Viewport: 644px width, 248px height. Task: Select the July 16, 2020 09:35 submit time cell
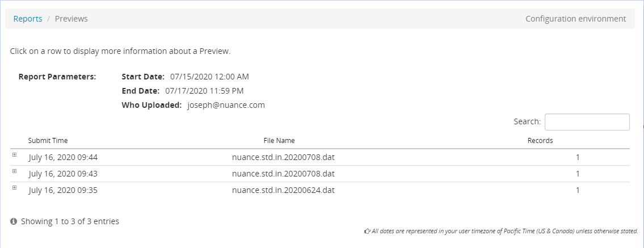63,190
